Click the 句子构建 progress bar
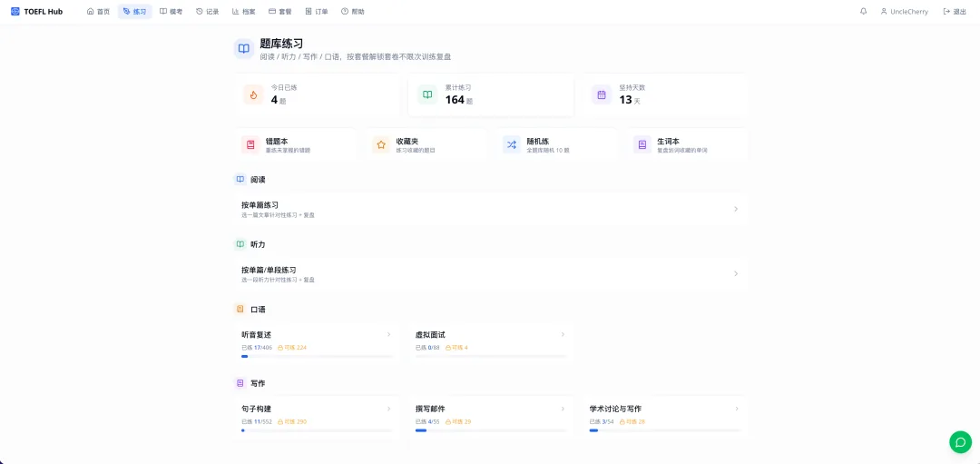The image size is (980, 464). tap(317, 430)
